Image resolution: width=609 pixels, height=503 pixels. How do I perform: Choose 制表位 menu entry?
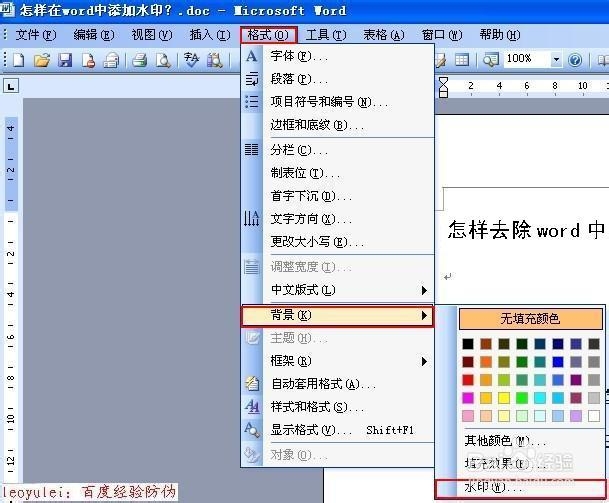(337, 173)
